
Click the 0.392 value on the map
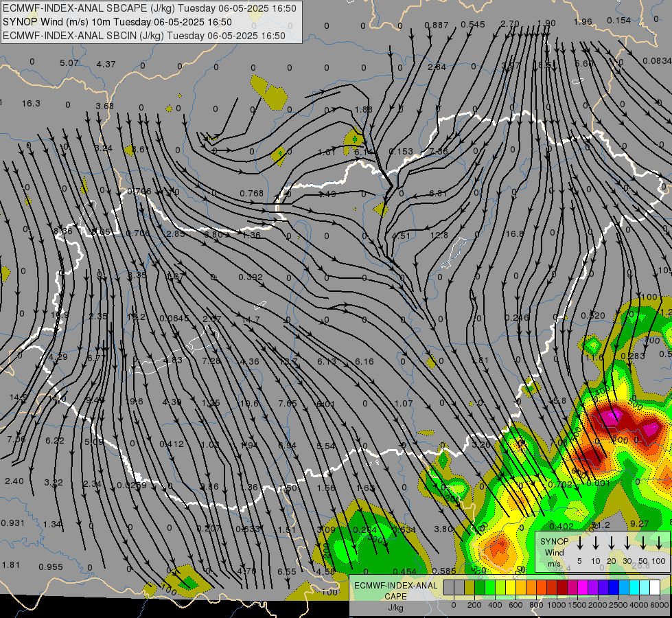[251, 277]
